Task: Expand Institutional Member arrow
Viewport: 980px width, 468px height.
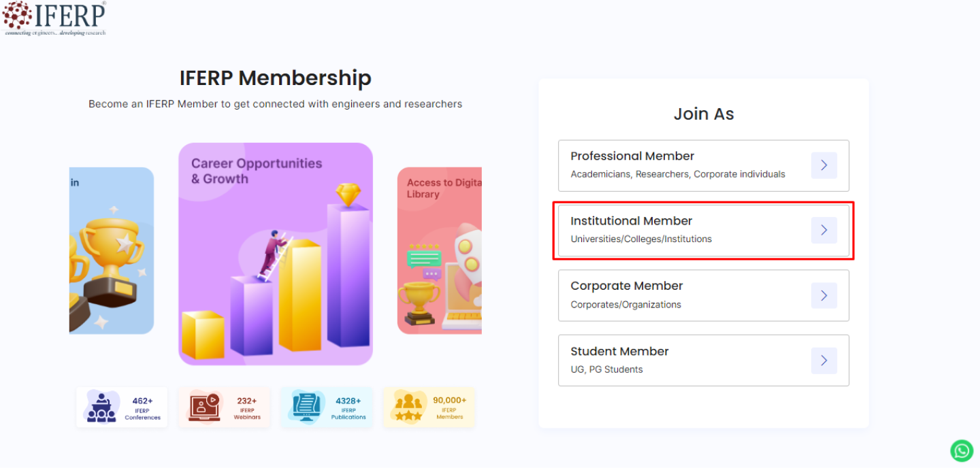Action: [x=823, y=231]
